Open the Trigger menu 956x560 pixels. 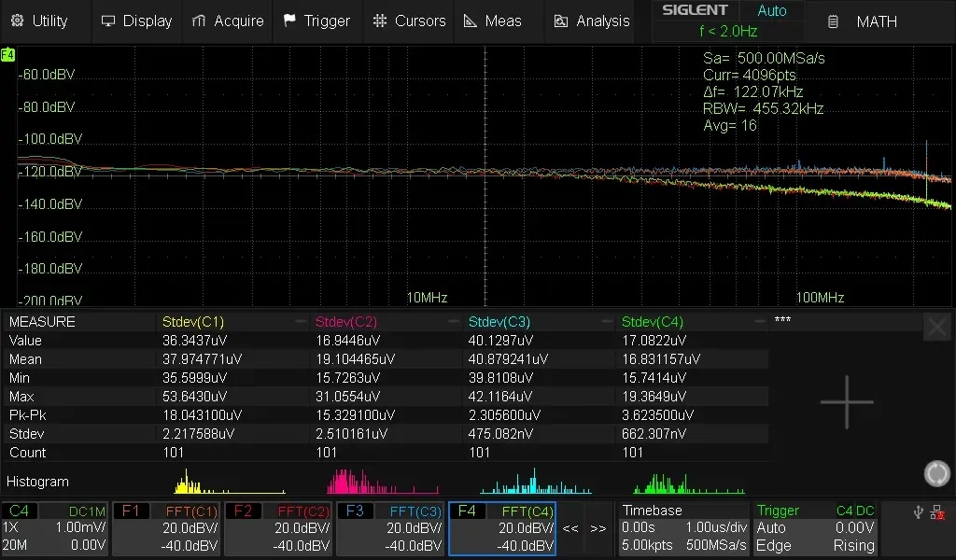coord(316,21)
